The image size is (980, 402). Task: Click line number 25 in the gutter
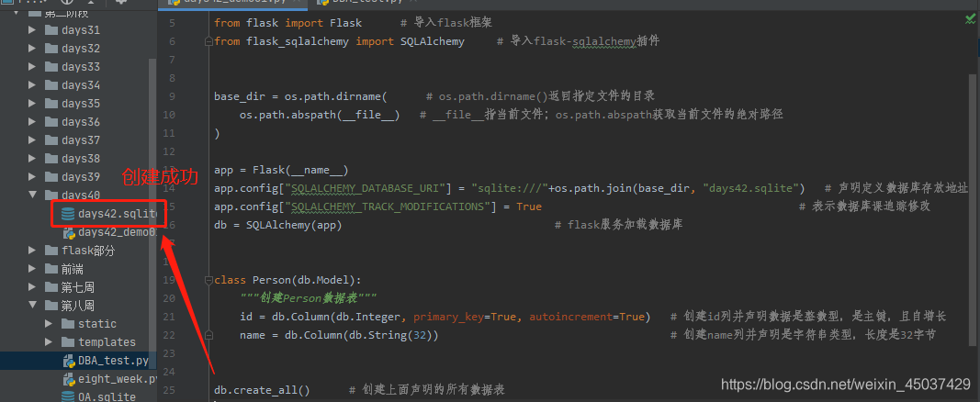click(169, 390)
